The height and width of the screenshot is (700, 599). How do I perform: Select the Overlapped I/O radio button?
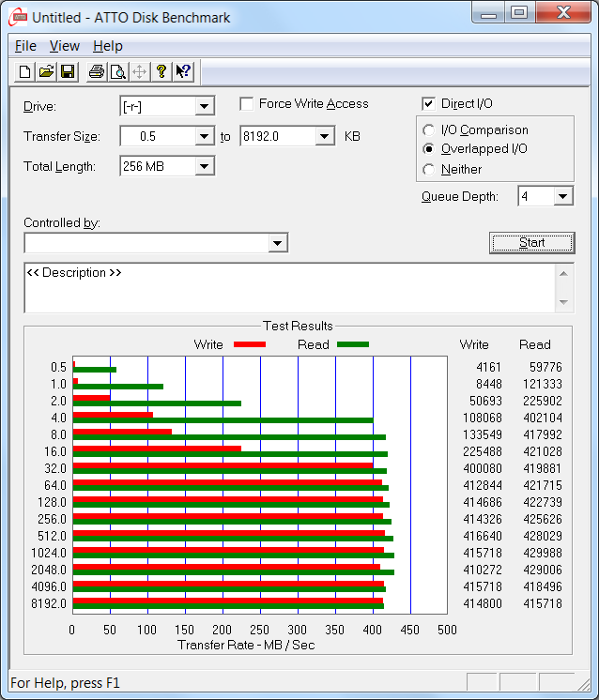point(428,148)
